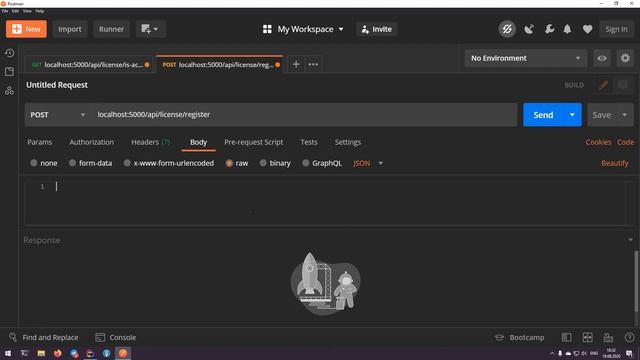
Task: Switch to two-pane view icon
Action: point(587,337)
